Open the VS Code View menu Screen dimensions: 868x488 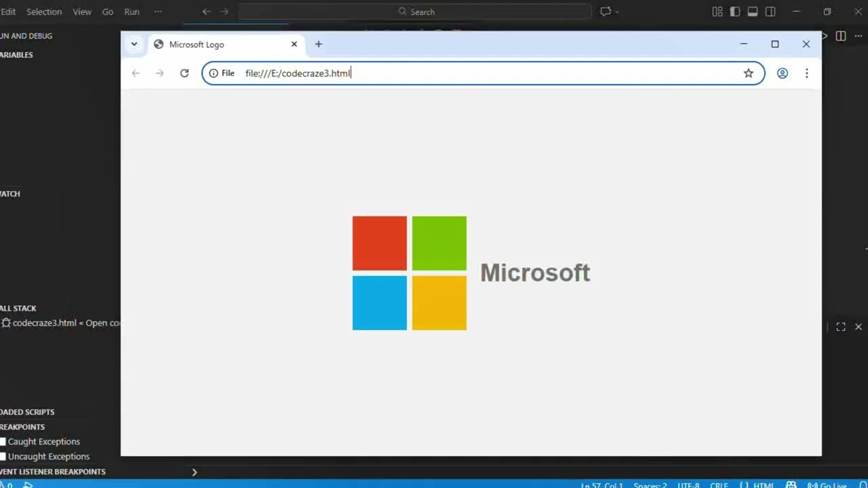coord(82,12)
